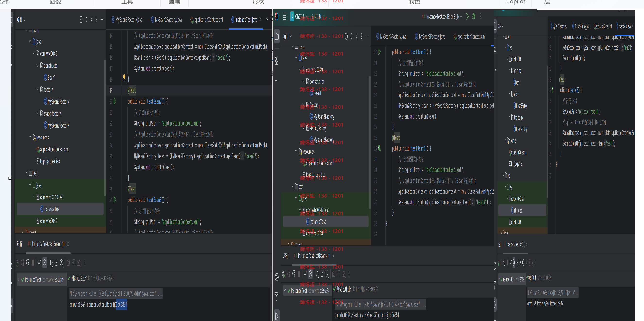
Task: Click the Test history clock icon in the left Run panel
Action: coord(62,263)
